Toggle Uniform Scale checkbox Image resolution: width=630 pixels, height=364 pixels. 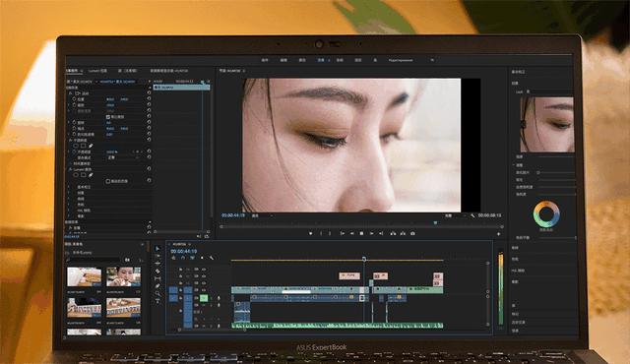108,117
